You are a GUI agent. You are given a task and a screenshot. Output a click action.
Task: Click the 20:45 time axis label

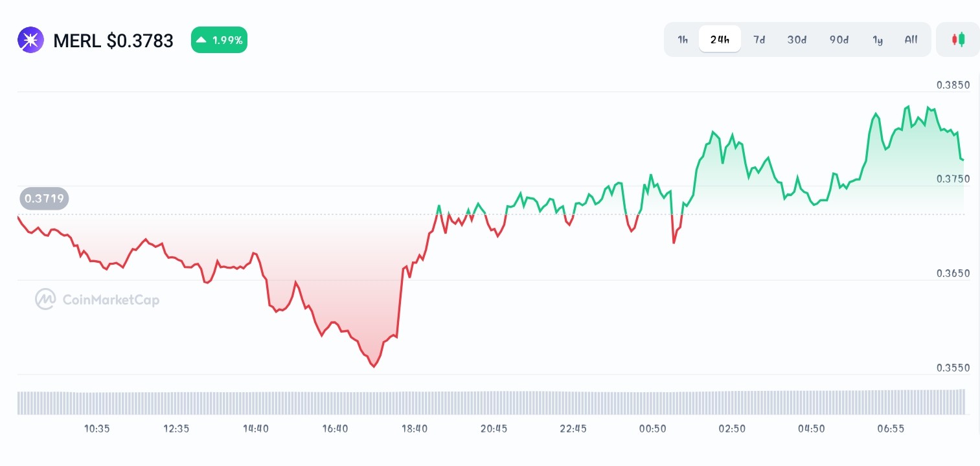[x=494, y=428]
